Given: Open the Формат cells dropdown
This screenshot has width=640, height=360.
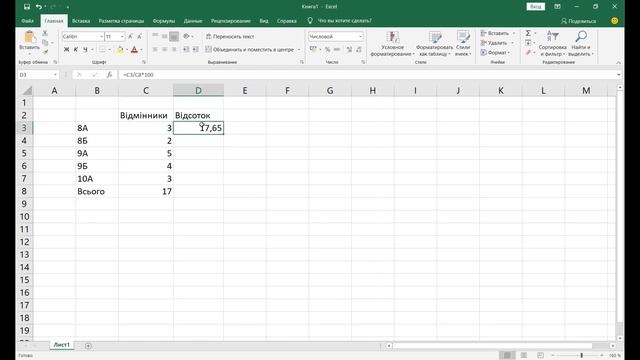Looking at the screenshot, I should [496, 53].
